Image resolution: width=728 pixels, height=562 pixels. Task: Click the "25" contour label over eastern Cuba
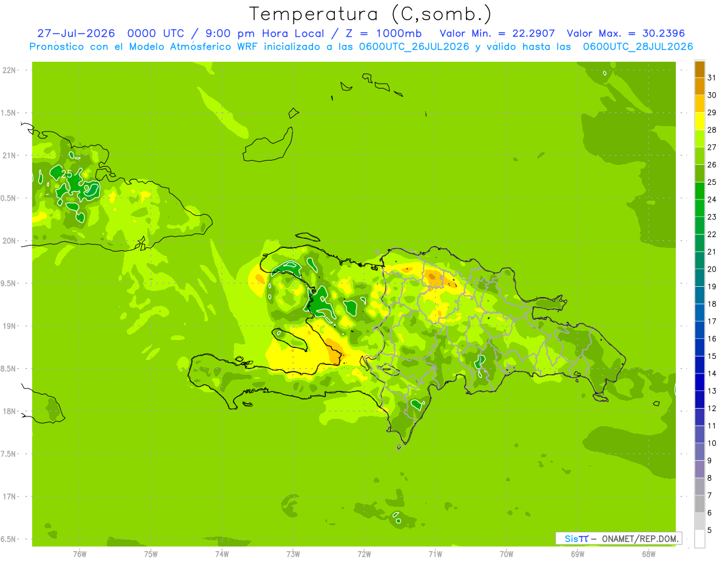tap(67, 174)
